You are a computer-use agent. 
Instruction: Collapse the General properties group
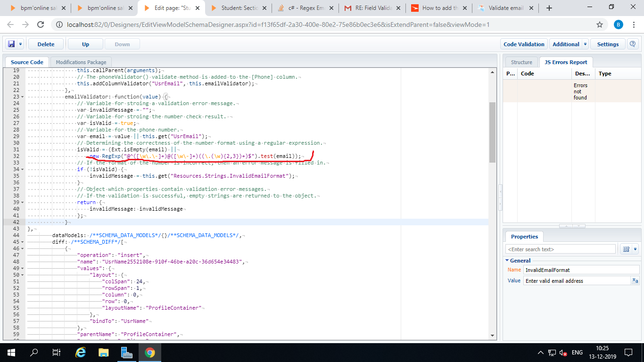click(x=507, y=260)
